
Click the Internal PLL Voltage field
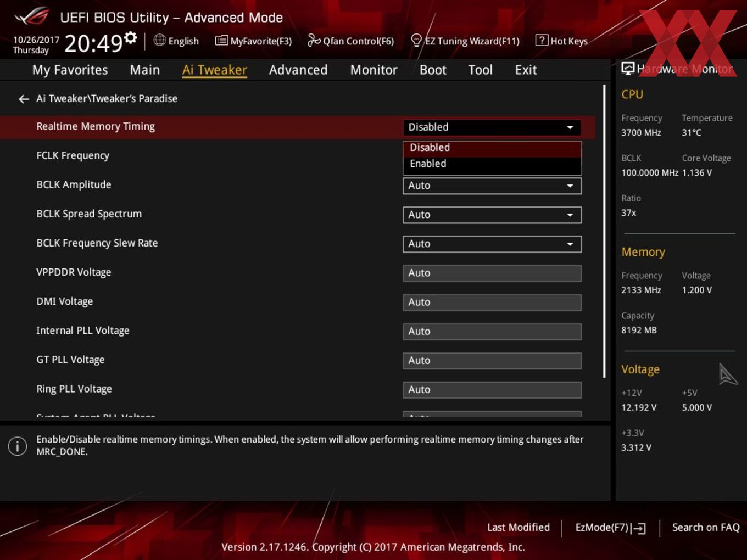click(492, 331)
